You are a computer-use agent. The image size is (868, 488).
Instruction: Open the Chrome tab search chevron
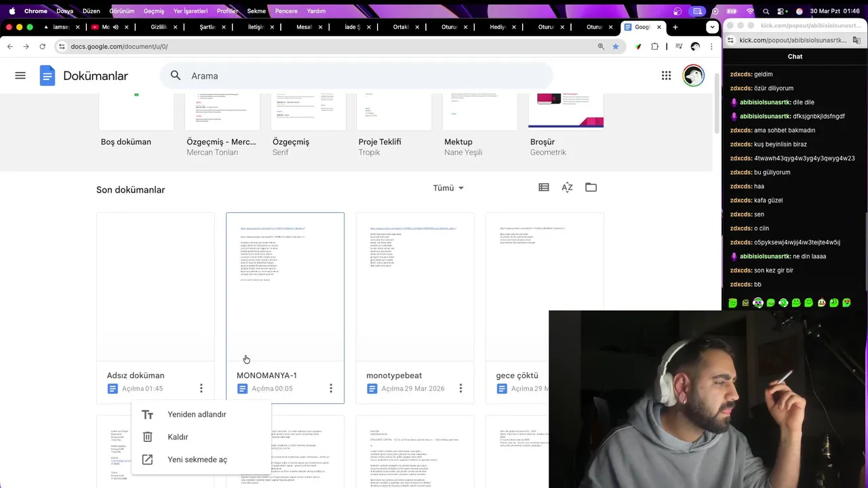pos(711,27)
